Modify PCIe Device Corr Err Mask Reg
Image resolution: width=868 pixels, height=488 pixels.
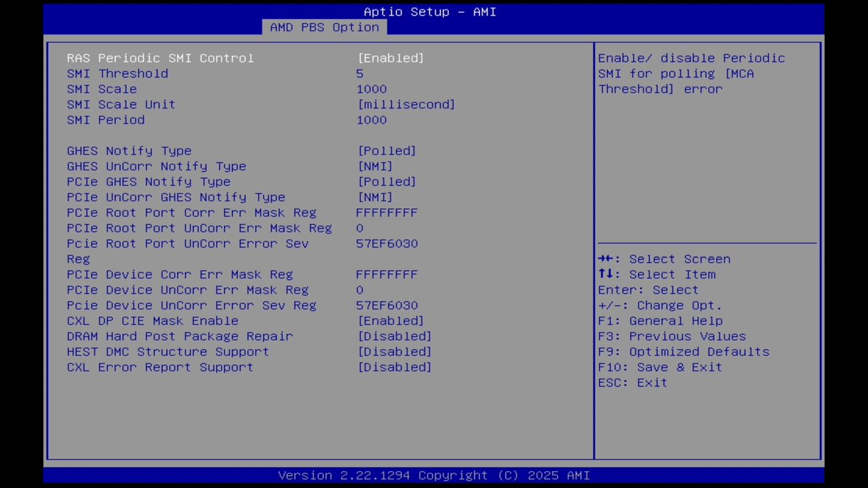pos(387,274)
